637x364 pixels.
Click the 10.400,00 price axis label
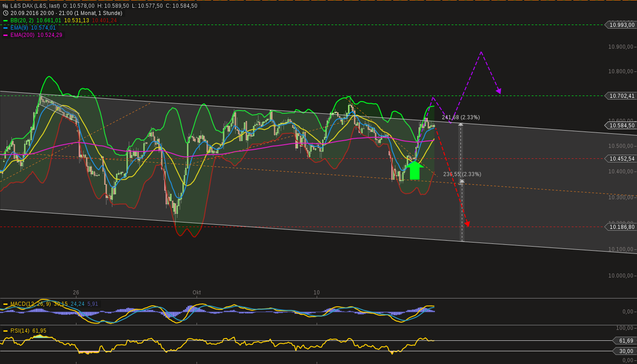pyautogui.click(x=621, y=172)
